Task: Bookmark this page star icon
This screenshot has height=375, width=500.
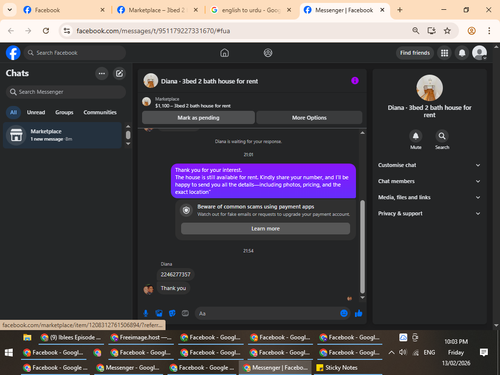Action: point(447,31)
